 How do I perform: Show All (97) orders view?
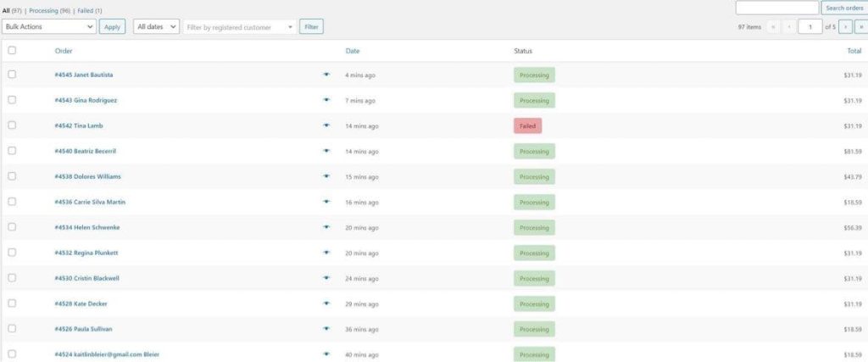click(x=12, y=10)
